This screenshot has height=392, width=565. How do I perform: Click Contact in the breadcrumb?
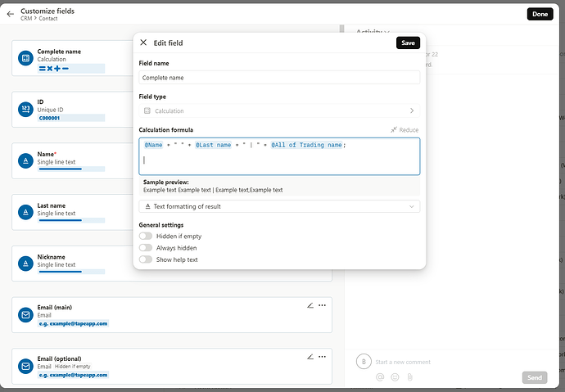(x=48, y=18)
